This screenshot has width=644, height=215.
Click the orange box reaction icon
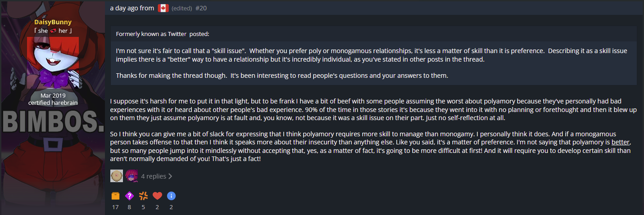(x=115, y=196)
